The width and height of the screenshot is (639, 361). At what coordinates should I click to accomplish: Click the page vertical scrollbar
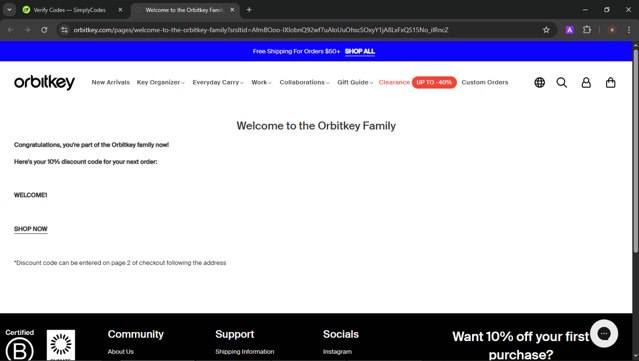pyautogui.click(x=635, y=151)
